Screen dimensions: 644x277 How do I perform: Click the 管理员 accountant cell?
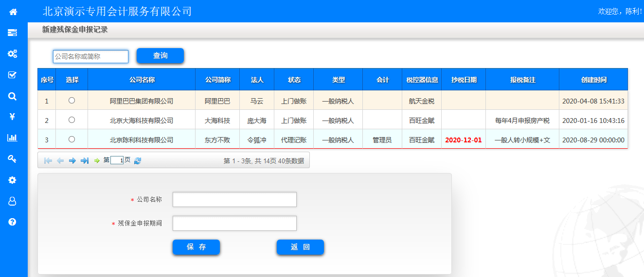382,139
